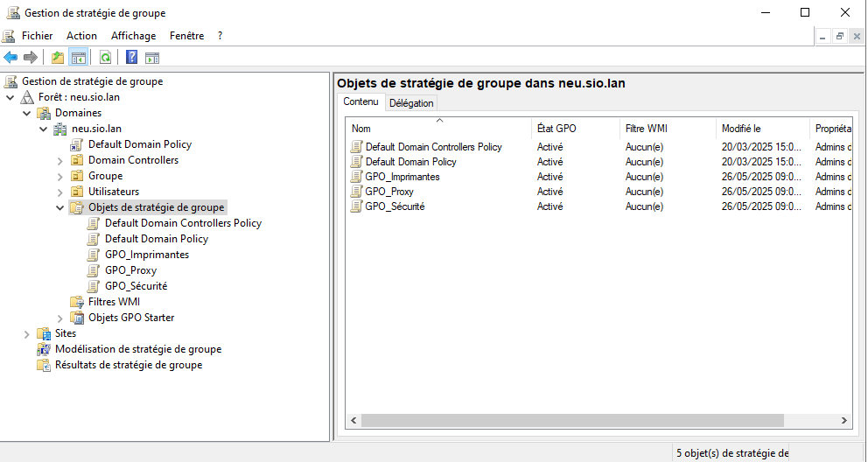Sort list by the Modifié le column header

(741, 129)
